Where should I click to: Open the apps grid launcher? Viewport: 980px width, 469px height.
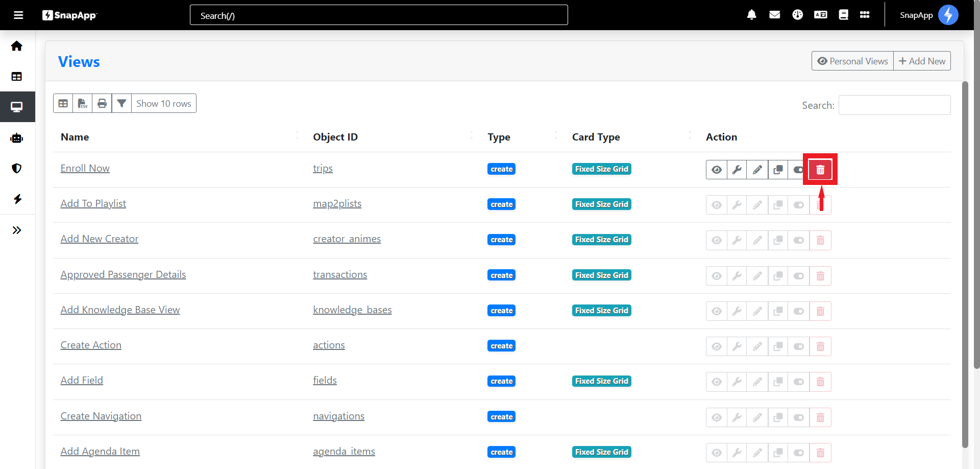[865, 15]
